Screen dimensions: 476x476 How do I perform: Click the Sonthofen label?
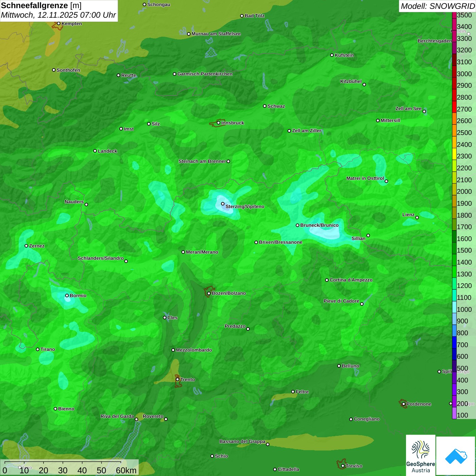(x=68, y=70)
